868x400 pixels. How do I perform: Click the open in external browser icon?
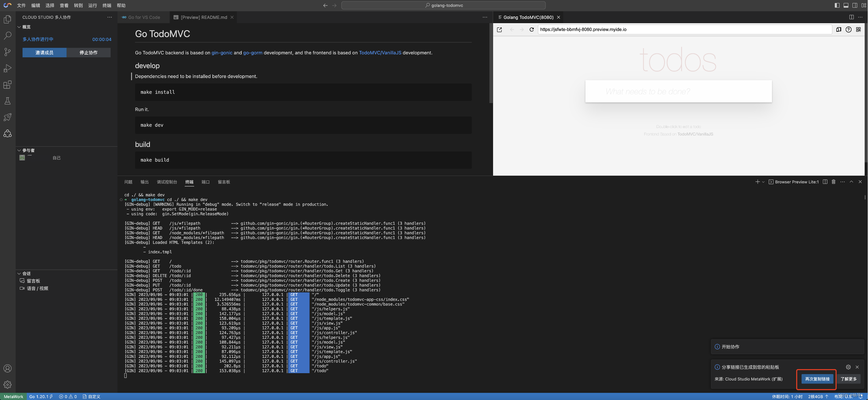tap(499, 29)
